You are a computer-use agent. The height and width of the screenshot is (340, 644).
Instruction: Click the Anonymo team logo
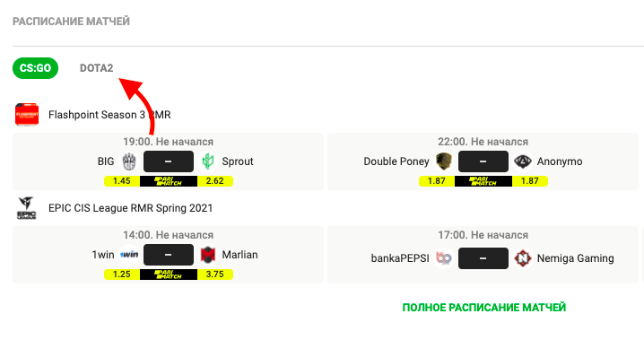click(522, 161)
